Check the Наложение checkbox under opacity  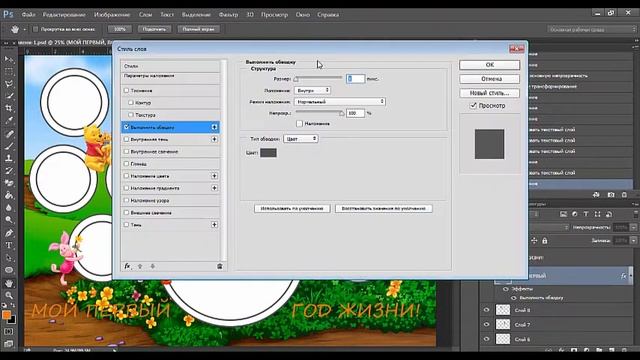pyautogui.click(x=300, y=124)
